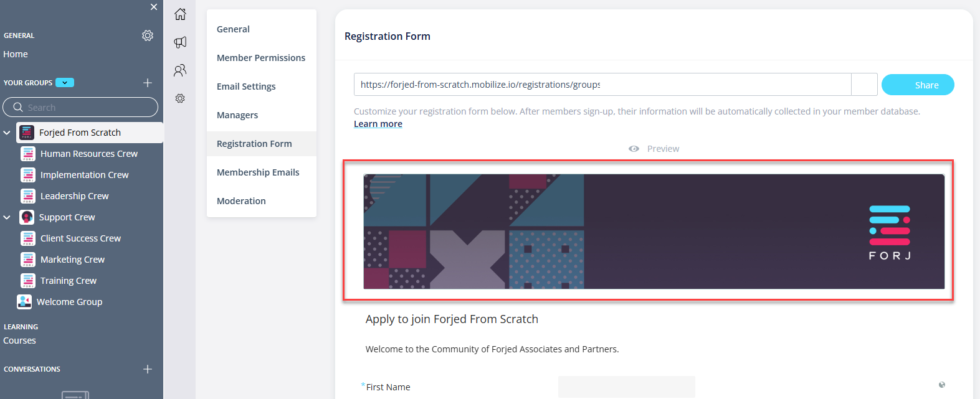
Task: Open the small settings gear in the icon strip
Action: click(180, 98)
